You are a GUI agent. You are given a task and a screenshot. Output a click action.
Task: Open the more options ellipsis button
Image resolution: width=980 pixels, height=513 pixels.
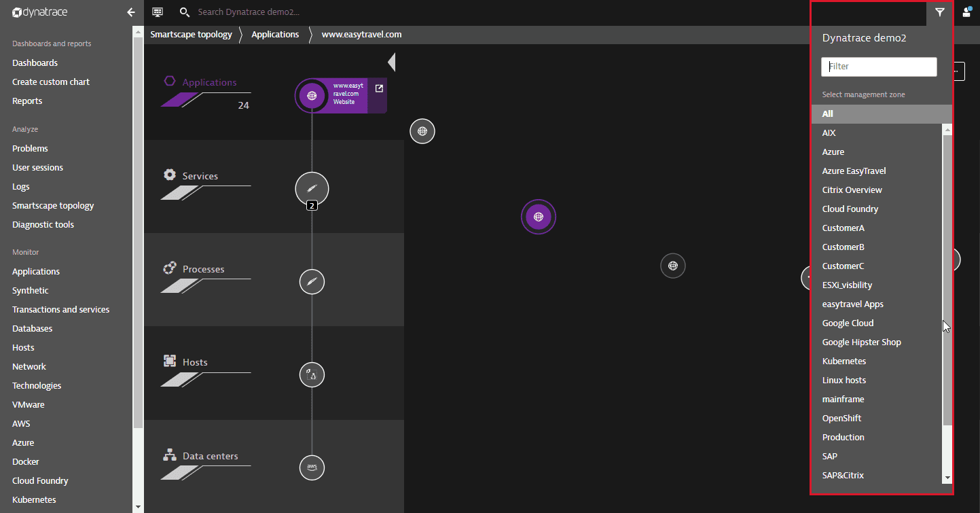[x=958, y=71]
